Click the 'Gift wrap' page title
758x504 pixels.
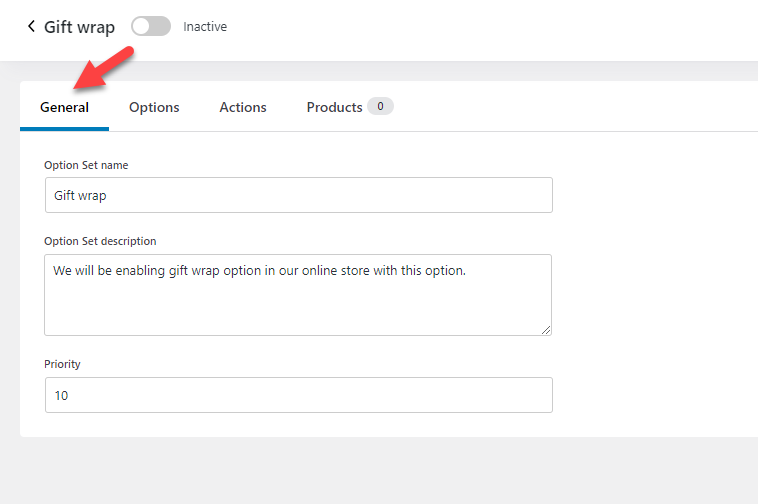click(79, 27)
